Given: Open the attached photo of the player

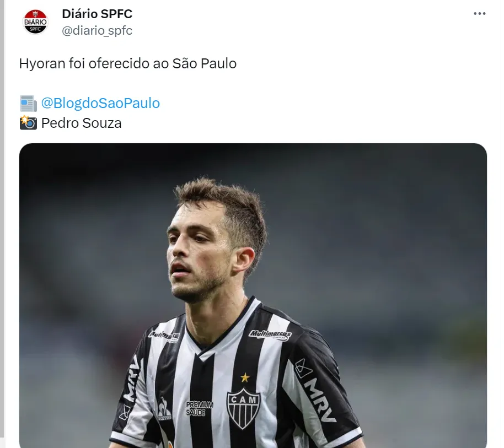Looking at the screenshot, I should click(x=253, y=295).
